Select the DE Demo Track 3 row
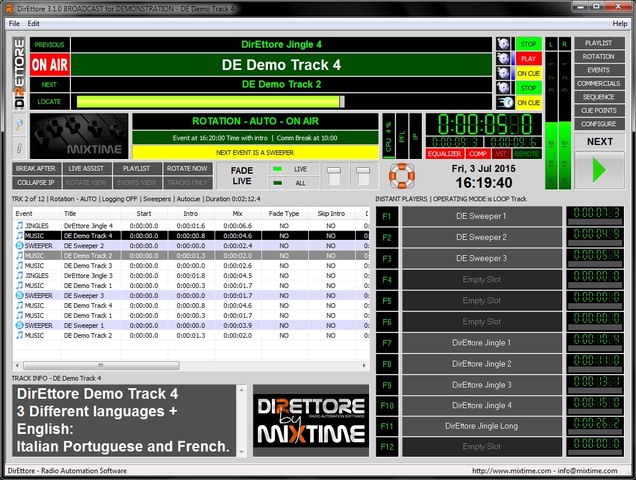The image size is (636, 480). [x=191, y=265]
